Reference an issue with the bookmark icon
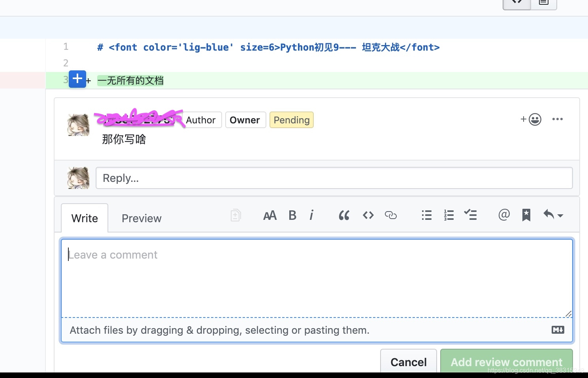Image resolution: width=588 pixels, height=378 pixels. [x=526, y=215]
